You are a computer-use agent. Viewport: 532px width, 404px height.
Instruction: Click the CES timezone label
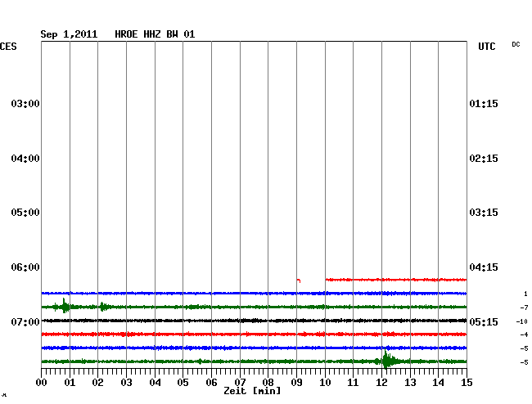[8, 47]
